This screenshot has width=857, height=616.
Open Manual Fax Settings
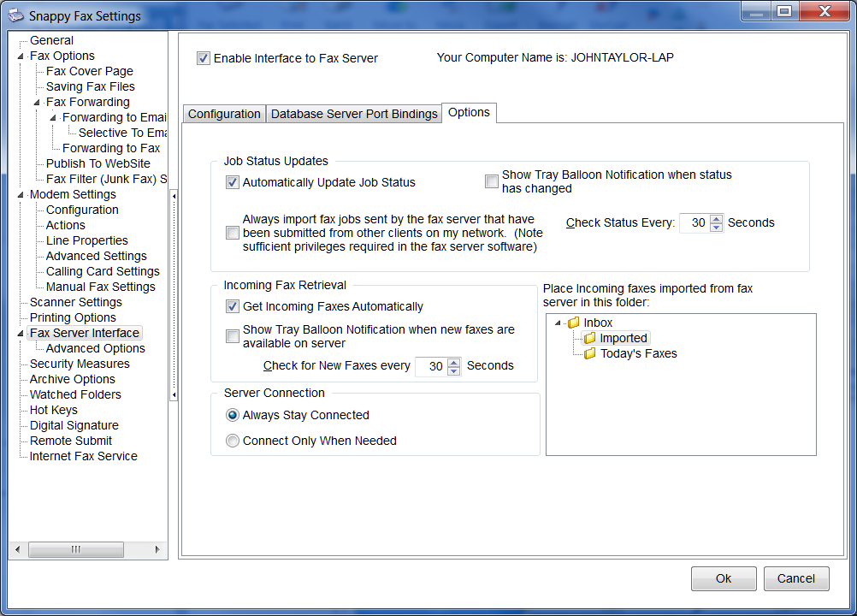[x=101, y=287]
